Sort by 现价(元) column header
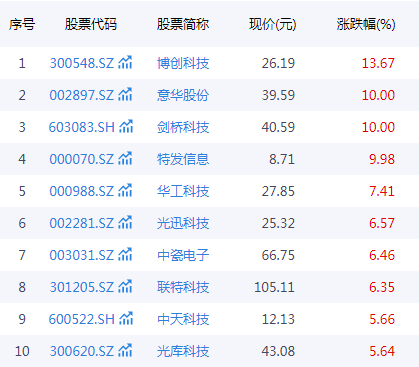Image resolution: width=419 pixels, height=367 pixels. (273, 24)
